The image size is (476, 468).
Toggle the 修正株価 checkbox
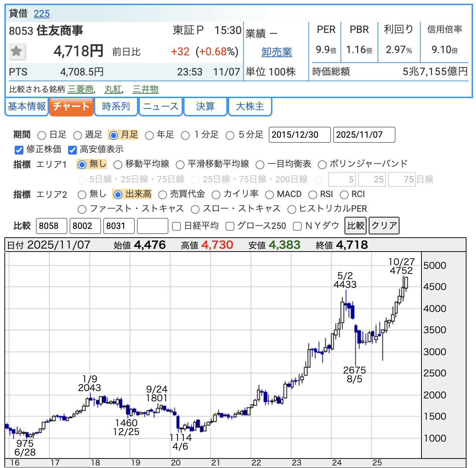[19, 150]
